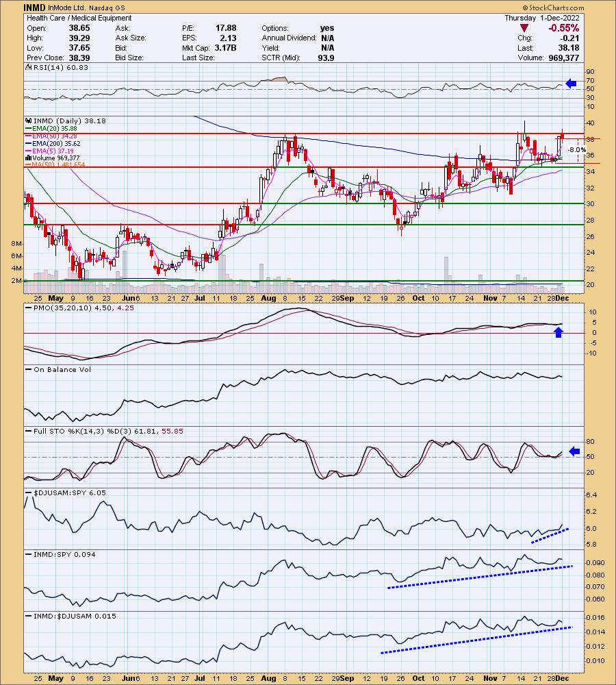Click the volume bars icon in legend

28,158
